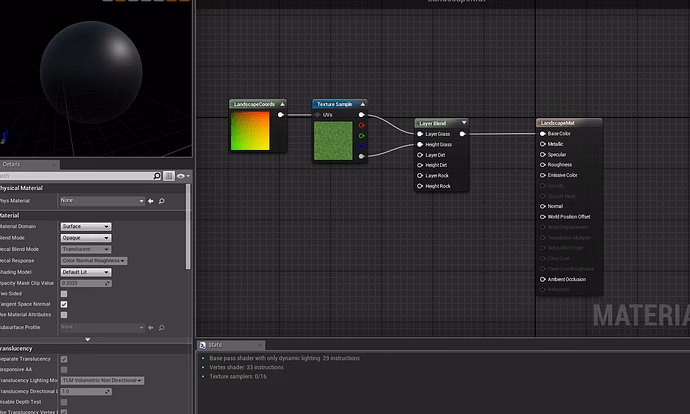
Task: Click the Height Dirt input pin
Action: (x=420, y=165)
